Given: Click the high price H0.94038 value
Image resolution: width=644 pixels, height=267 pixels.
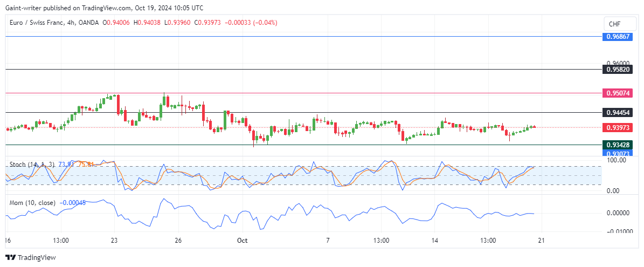Looking at the screenshot, I should point(148,23).
